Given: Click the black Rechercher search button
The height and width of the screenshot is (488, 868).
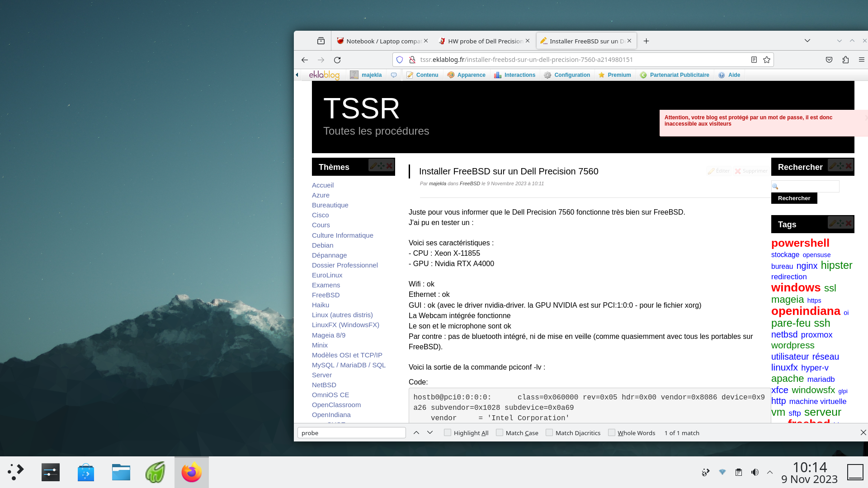Looking at the screenshot, I should click(x=794, y=198).
